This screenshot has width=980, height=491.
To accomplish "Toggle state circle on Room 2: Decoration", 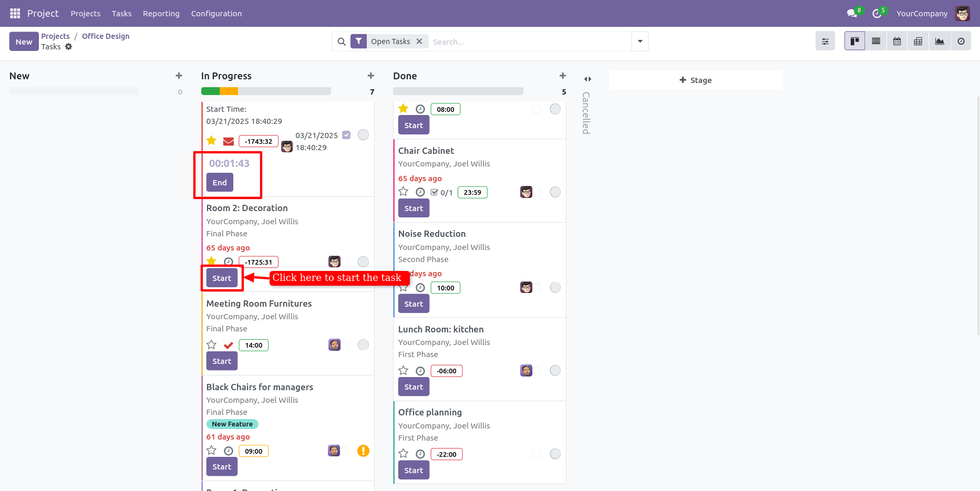I will click(363, 262).
